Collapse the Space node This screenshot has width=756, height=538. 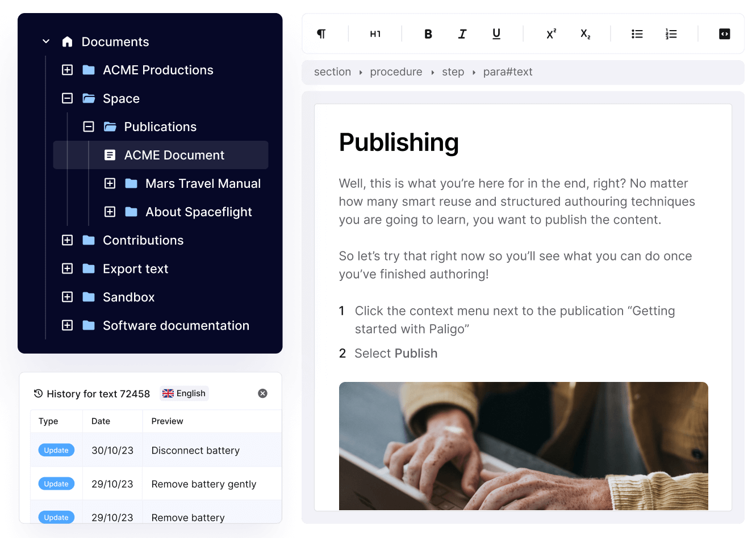tap(67, 98)
